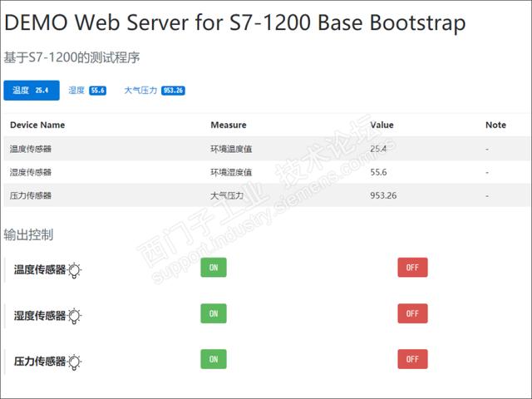
Task: Select the 湿度传感器 table cell
Action: coord(31,172)
